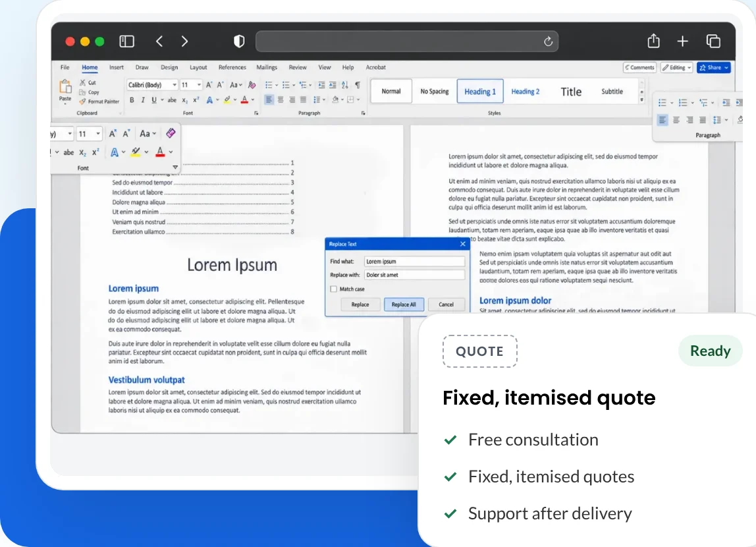Cancel the Replace Text dialog

pyautogui.click(x=446, y=304)
